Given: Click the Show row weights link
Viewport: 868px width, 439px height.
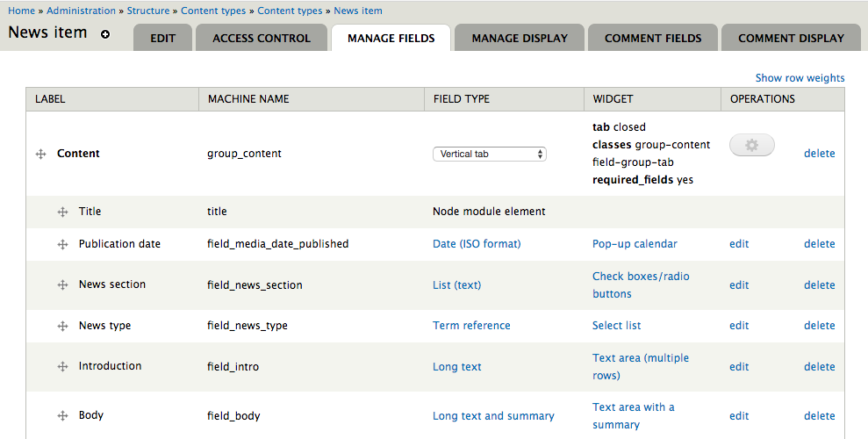Looking at the screenshot, I should pyautogui.click(x=800, y=78).
